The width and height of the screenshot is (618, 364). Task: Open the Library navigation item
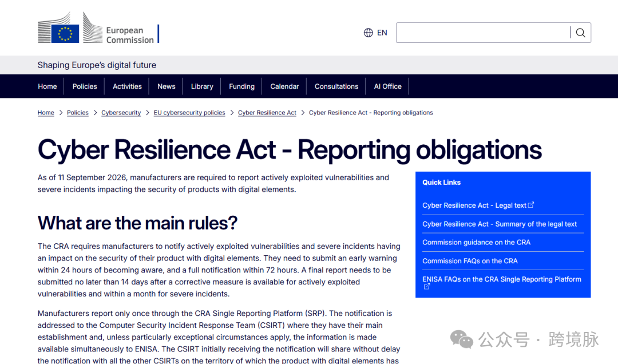202,86
